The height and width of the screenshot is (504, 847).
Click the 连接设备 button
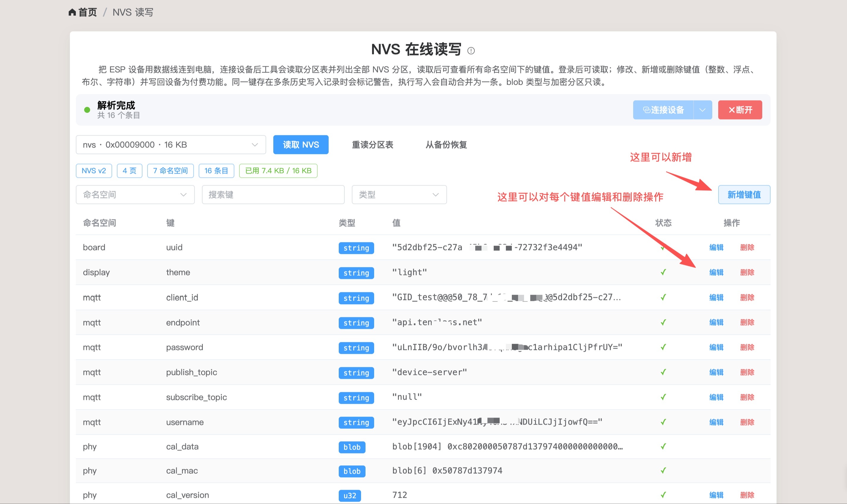(x=663, y=110)
